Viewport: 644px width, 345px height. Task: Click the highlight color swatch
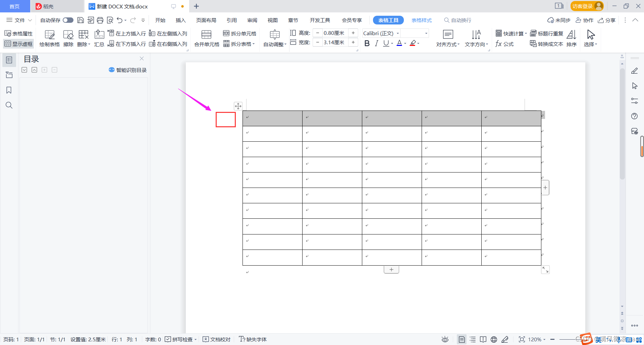413,43
